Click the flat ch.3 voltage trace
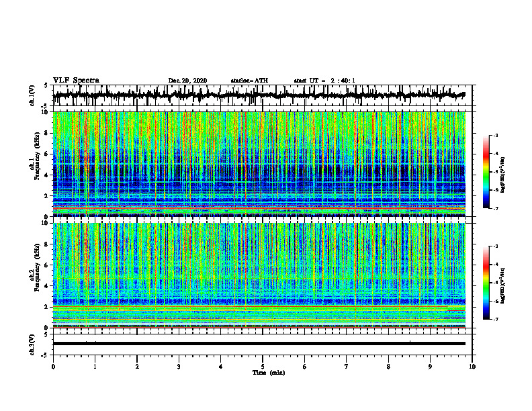Screen dimensions: 532x411 pyautogui.click(x=259, y=344)
